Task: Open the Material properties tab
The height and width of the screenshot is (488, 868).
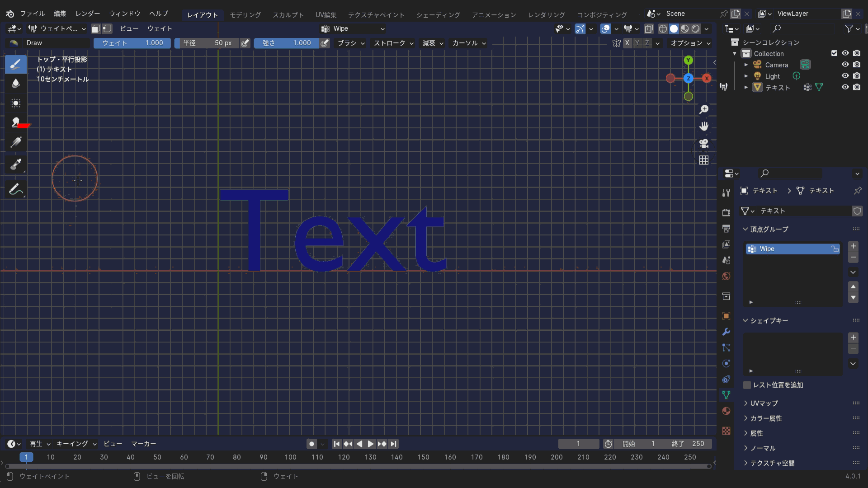Action: [x=726, y=411]
